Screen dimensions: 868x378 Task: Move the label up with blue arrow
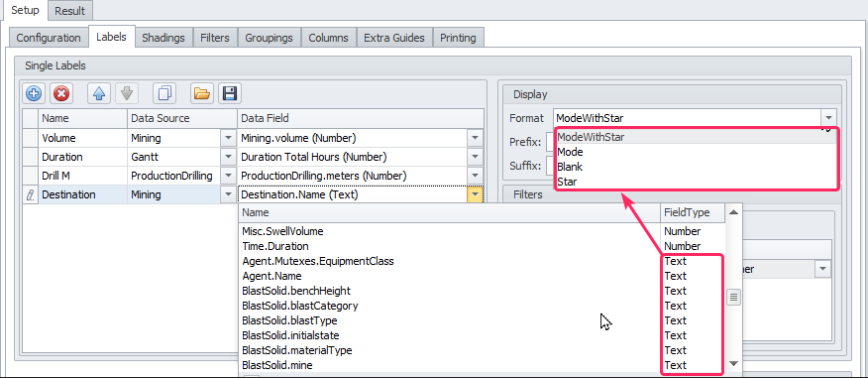coord(99,93)
